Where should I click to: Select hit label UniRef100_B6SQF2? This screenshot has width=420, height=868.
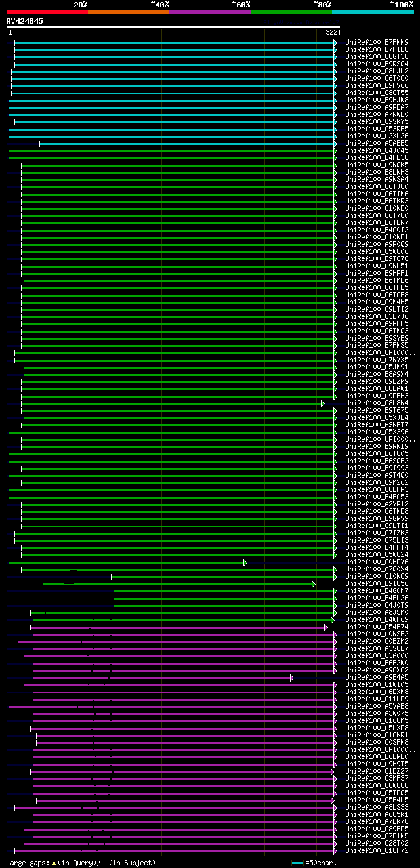click(x=377, y=461)
